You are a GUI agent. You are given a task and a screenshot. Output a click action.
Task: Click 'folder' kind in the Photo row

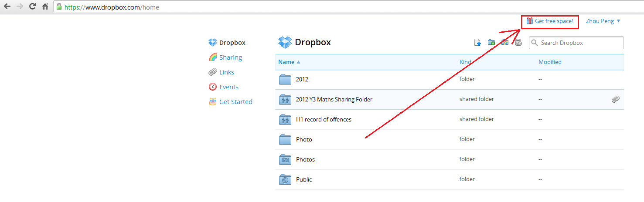click(467, 139)
